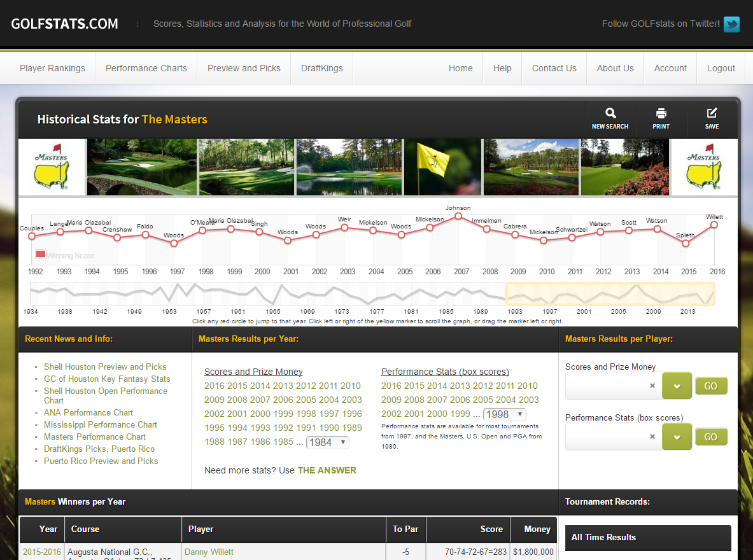The width and height of the screenshot is (753, 560).
Task: Click the left Masters logo
Action: (x=52, y=167)
